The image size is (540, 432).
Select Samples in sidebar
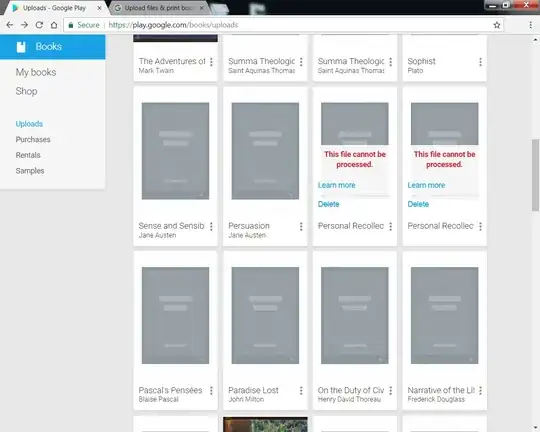tap(30, 171)
